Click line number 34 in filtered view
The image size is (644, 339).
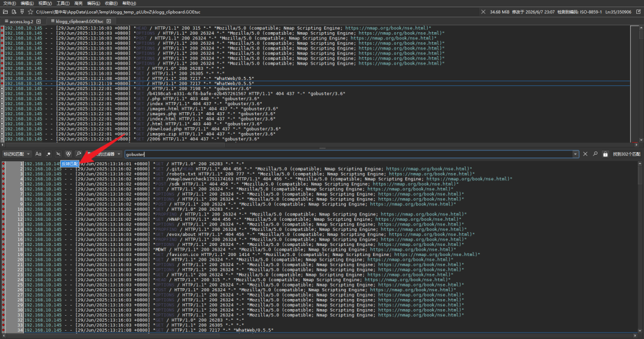pyautogui.click(x=20, y=330)
